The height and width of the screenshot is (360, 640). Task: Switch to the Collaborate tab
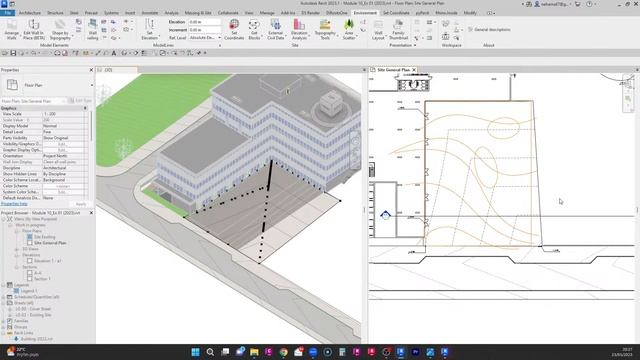228,13
